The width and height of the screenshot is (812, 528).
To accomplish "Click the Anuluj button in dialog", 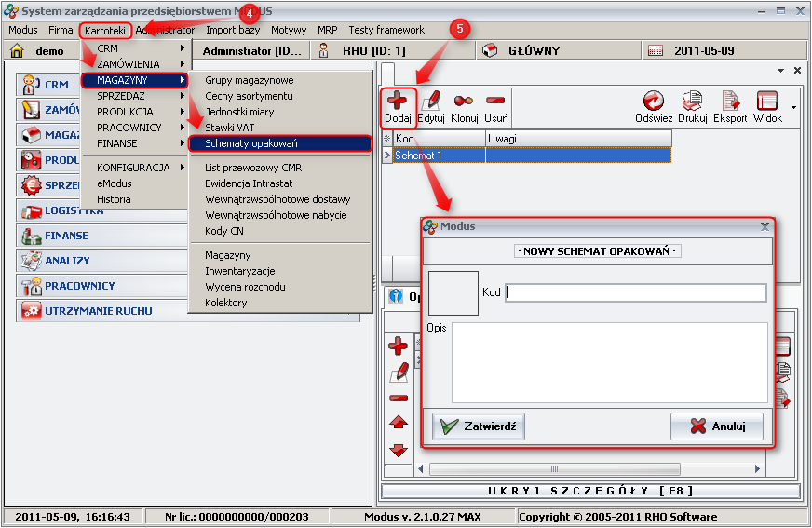I will pos(717,426).
